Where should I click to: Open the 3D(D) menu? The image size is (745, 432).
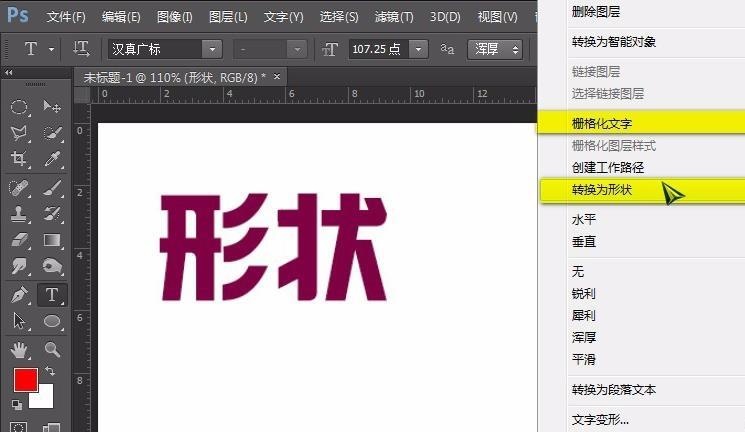coord(445,17)
